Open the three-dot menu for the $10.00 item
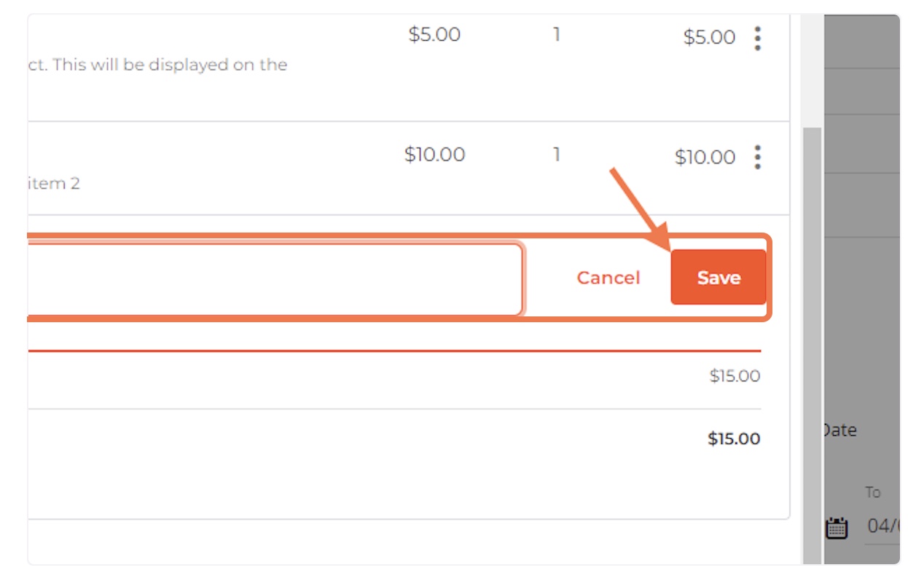 (758, 157)
